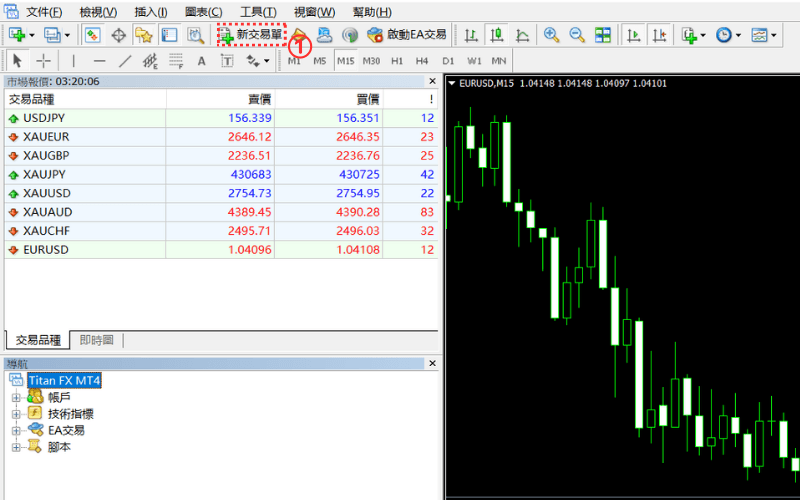This screenshot has width=800, height=500.
Task: Expand the 技術指標 tree node
Action: (x=16, y=413)
